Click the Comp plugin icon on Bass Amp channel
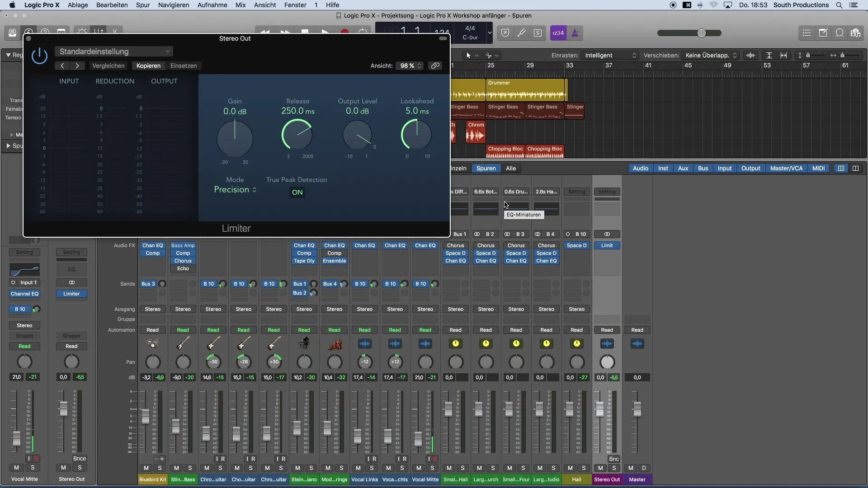Image resolution: width=868 pixels, height=488 pixels. pos(183,253)
